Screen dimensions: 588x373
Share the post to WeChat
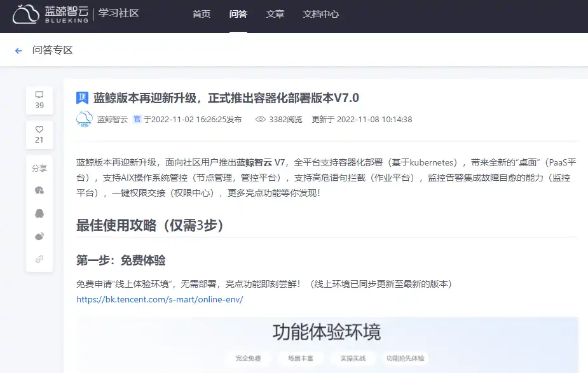tap(39, 190)
